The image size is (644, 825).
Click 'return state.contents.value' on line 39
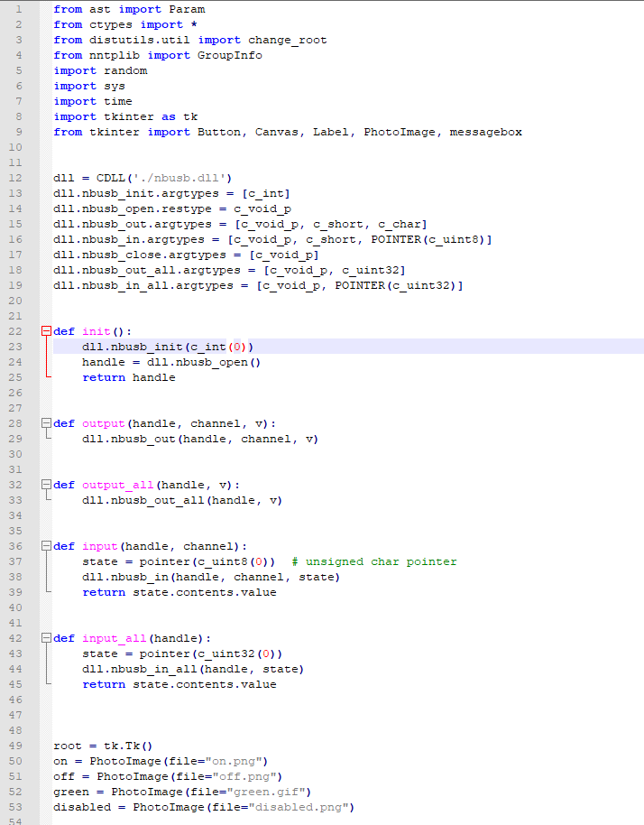coord(179,592)
